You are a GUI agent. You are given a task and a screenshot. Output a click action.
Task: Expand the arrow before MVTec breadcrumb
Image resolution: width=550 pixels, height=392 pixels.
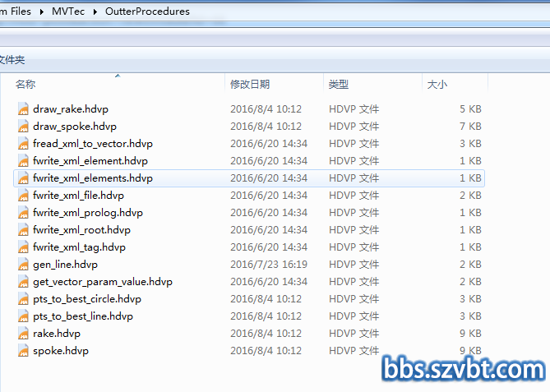click(x=42, y=12)
